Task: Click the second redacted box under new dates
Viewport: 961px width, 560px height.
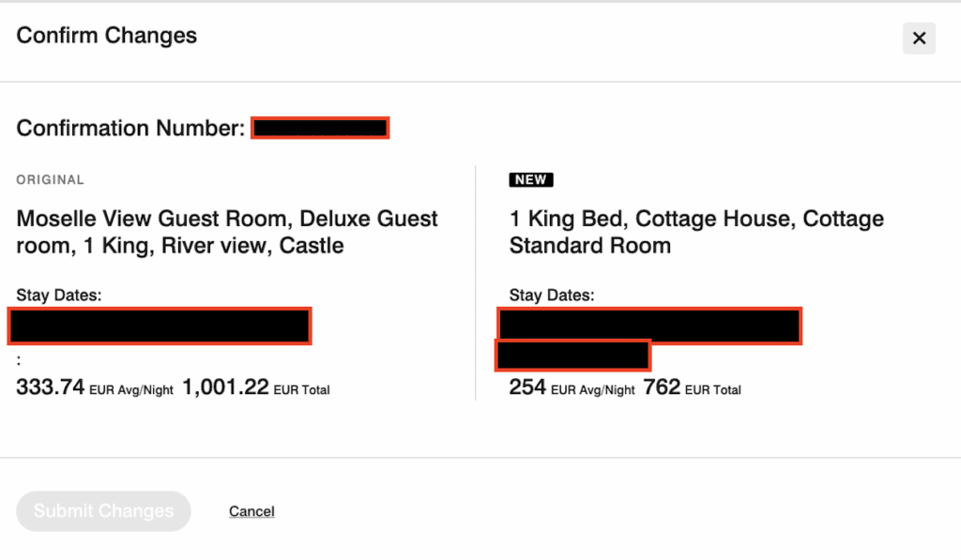Action: click(x=572, y=356)
